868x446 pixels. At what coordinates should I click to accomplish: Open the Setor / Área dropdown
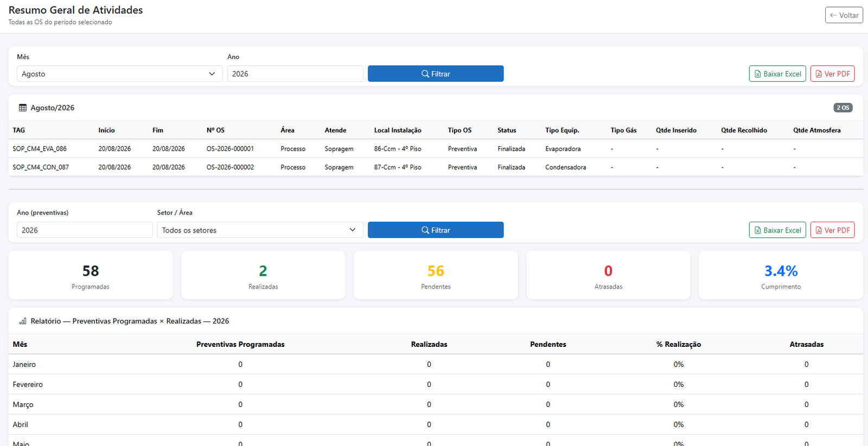pos(260,230)
